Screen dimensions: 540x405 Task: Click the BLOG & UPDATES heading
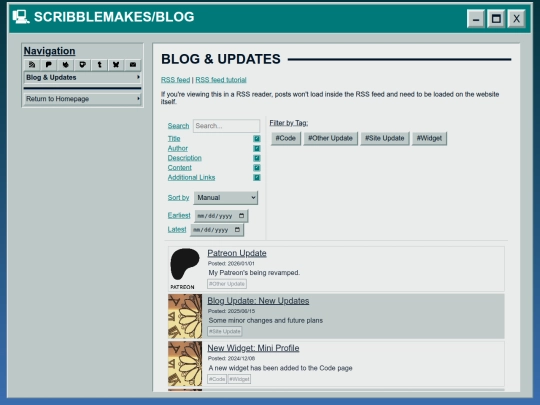pos(221,59)
